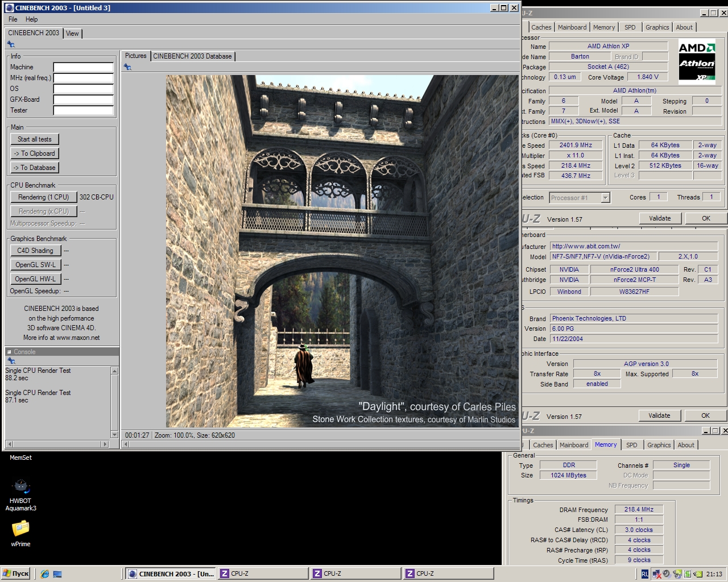Click Validate in the top CPU-Z window
The image size is (728, 582).
coord(660,218)
